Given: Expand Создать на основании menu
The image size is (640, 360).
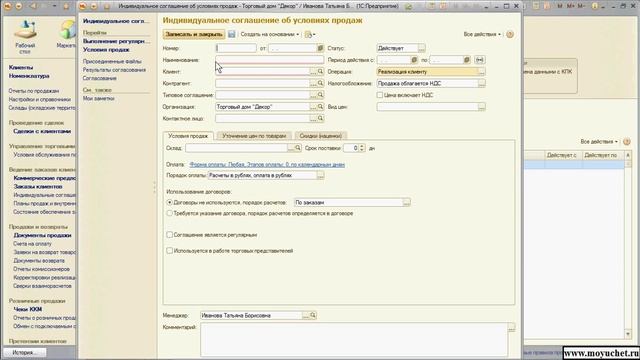Looking at the screenshot, I should tap(269, 34).
